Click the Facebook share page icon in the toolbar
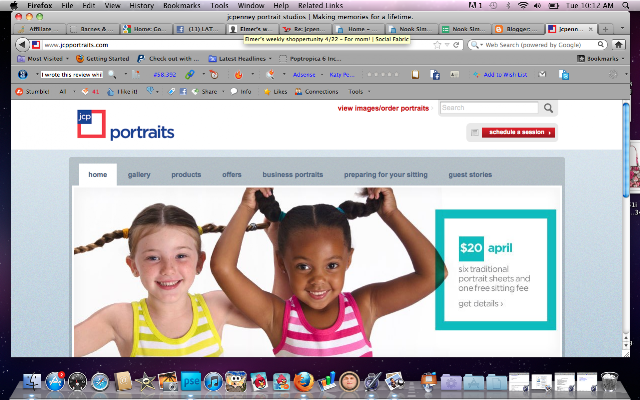Screen dimensions: 640x400 click(435, 74)
